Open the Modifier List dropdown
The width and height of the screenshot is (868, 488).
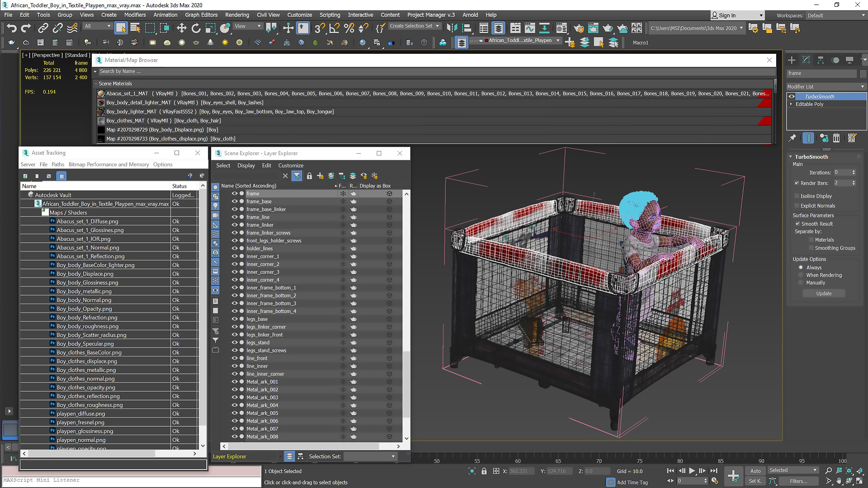click(x=826, y=86)
